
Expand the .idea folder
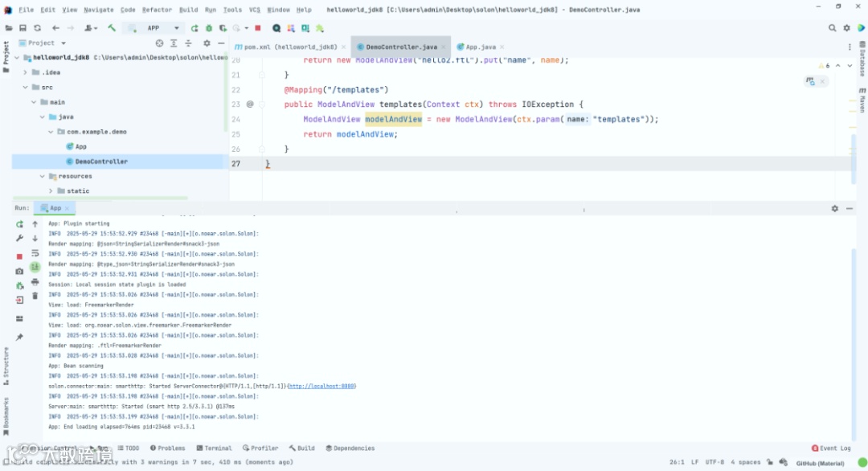(x=25, y=72)
